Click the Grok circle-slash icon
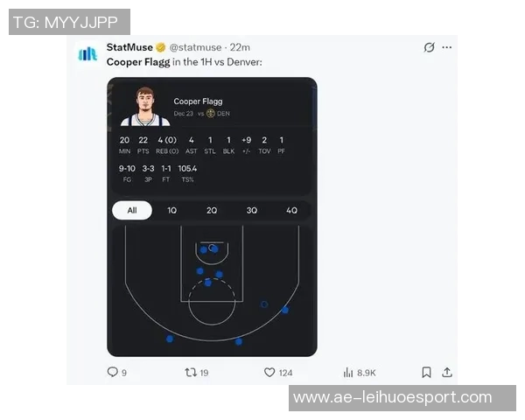This screenshot has height=420, width=525. pos(429,47)
